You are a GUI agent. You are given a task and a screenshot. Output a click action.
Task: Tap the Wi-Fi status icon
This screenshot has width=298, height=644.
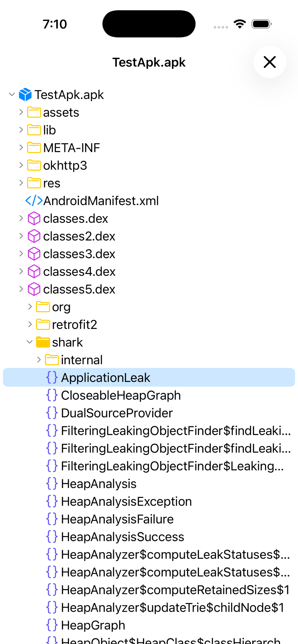click(x=240, y=24)
